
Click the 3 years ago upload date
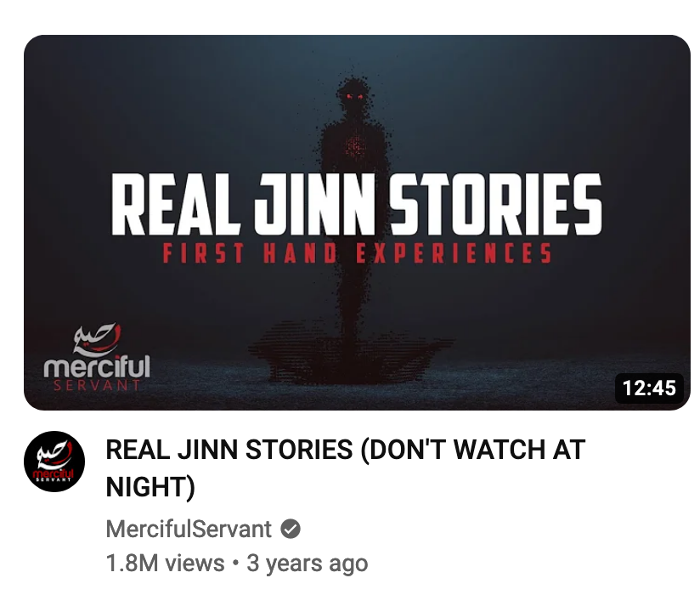click(x=308, y=564)
